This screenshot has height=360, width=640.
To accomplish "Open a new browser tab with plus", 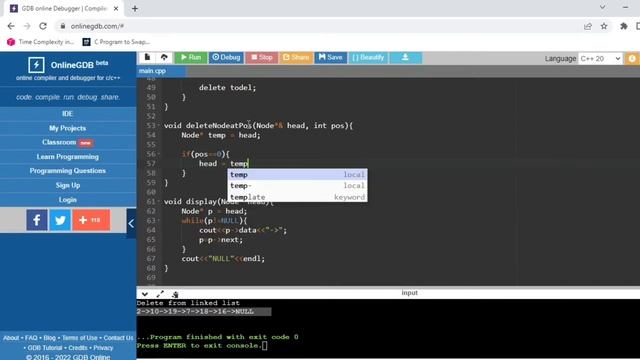I will (135, 8).
